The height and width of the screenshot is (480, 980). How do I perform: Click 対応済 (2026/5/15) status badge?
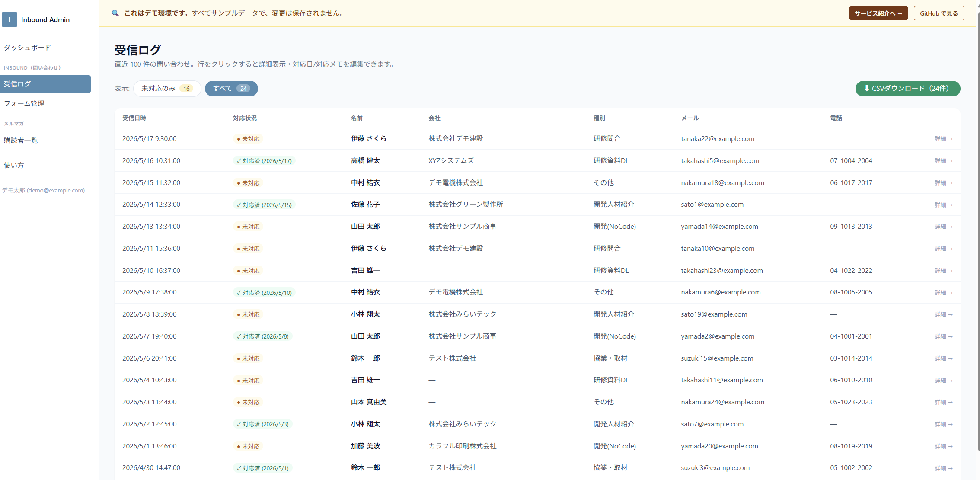(x=264, y=205)
